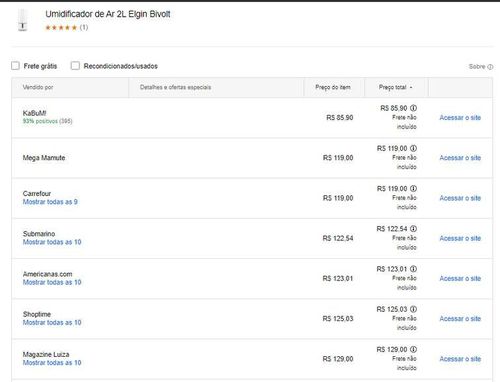Visit the Submarino site link
500x382 pixels.
[x=460, y=238]
